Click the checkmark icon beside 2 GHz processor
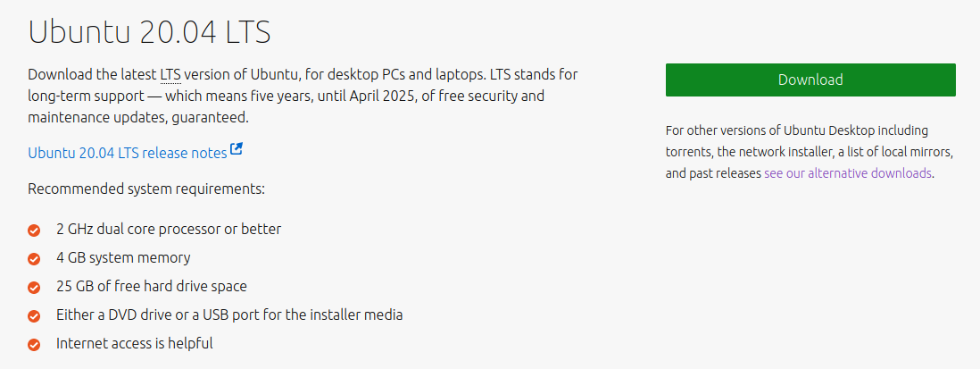Viewport: 980px width, 369px height. coord(35,231)
